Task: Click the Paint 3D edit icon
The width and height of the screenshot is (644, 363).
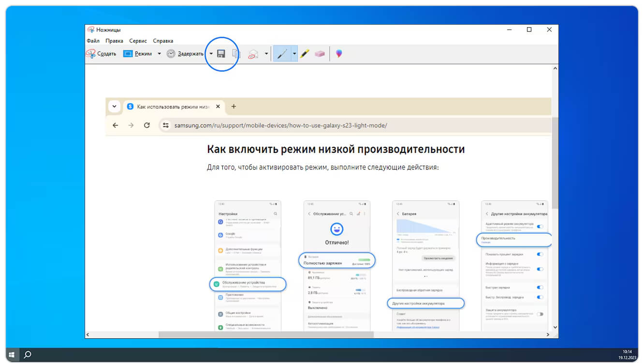Action: (339, 54)
